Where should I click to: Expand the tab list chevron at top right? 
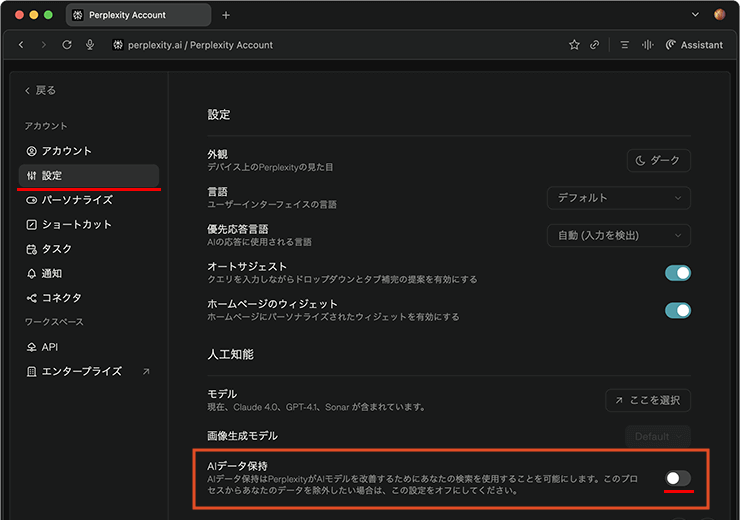point(695,15)
